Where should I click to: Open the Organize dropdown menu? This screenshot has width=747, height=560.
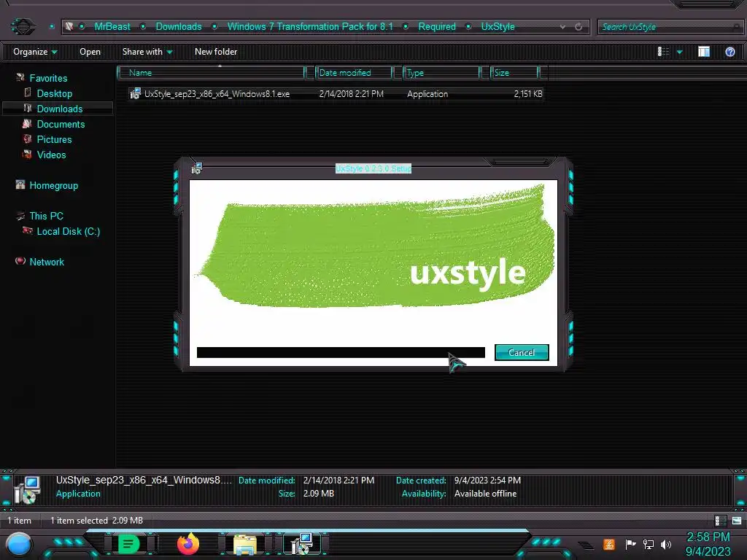pos(35,52)
